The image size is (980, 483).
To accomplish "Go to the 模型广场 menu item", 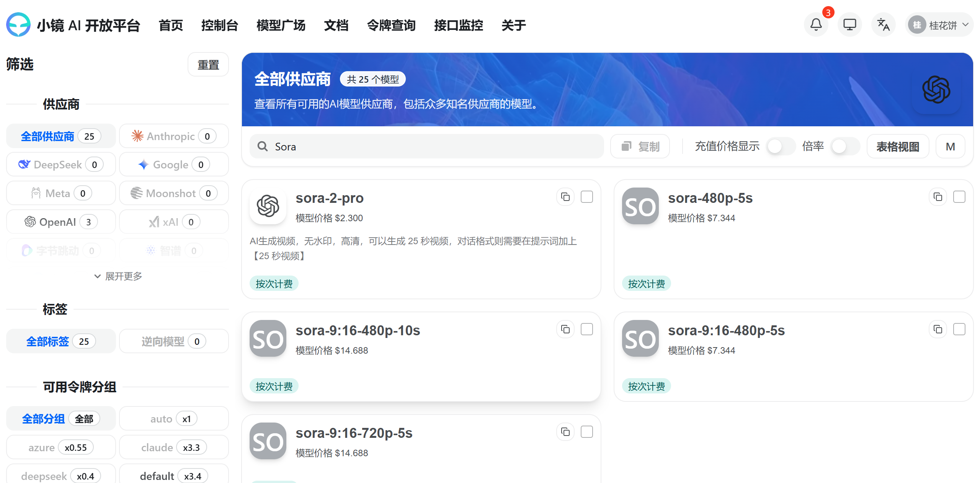I will (281, 25).
